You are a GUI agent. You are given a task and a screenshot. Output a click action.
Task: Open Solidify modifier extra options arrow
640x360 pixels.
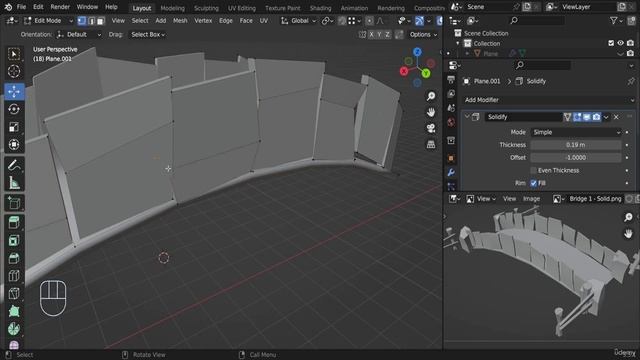coord(606,117)
